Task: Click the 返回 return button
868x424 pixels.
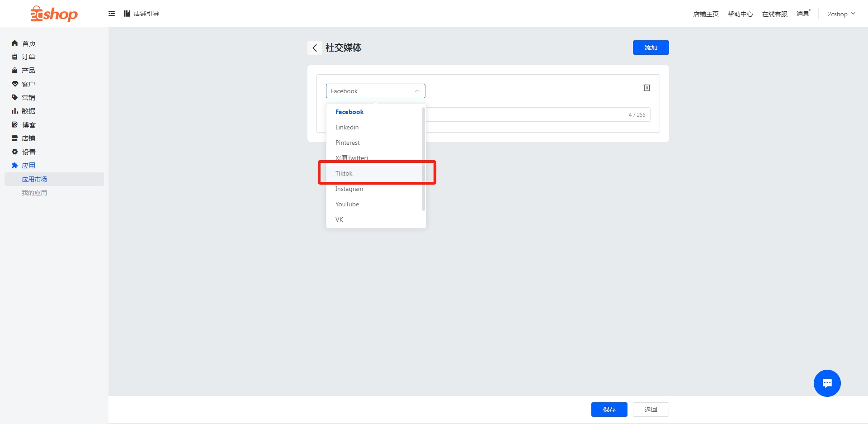Action: coord(651,410)
